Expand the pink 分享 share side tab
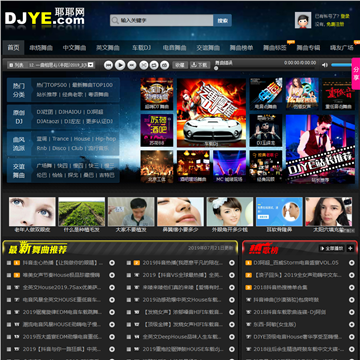The width and height of the screenshot is (360, 360). [356, 74]
